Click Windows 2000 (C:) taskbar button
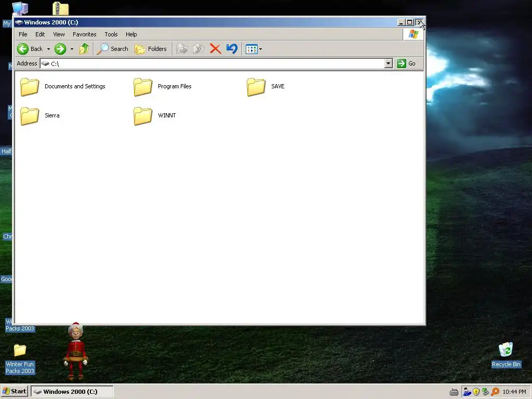 pos(72,392)
